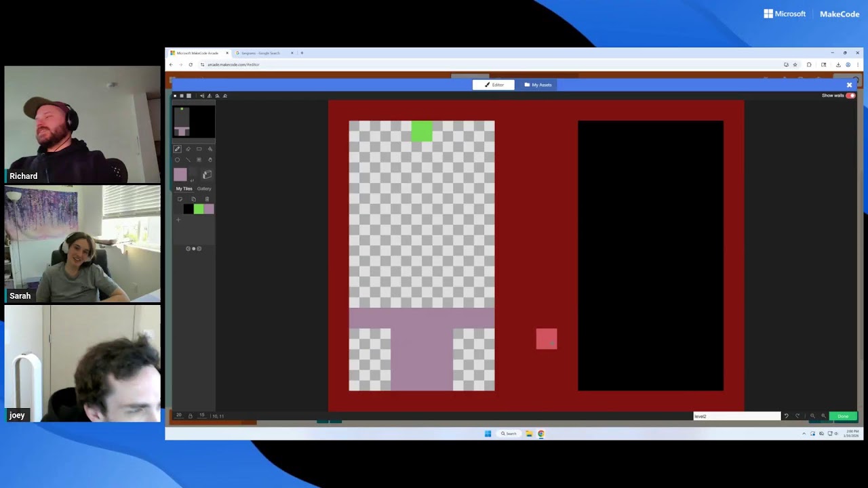
Task: Click the taskbar clock and date
Action: [x=852, y=434]
